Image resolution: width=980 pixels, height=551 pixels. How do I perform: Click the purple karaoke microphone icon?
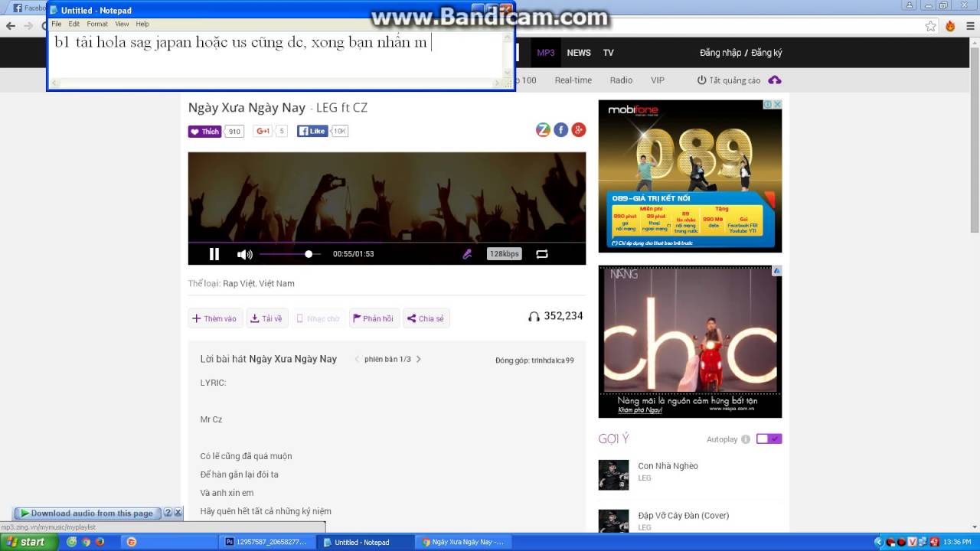pos(467,254)
